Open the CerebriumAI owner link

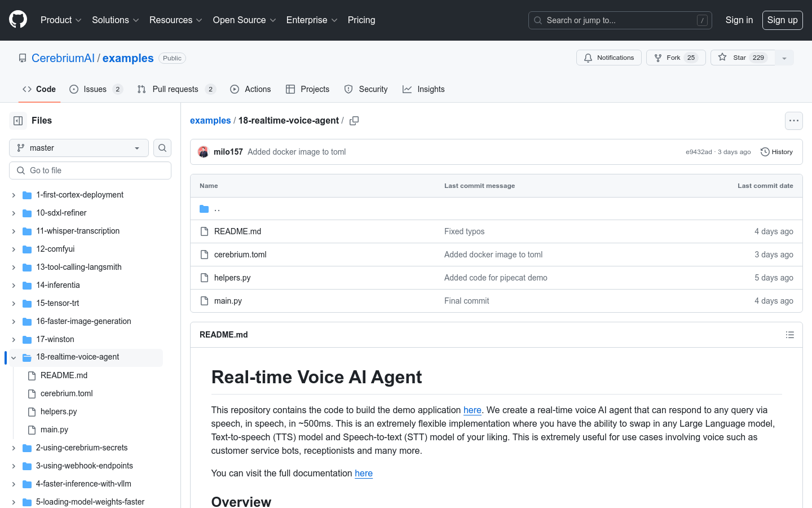[63, 58]
